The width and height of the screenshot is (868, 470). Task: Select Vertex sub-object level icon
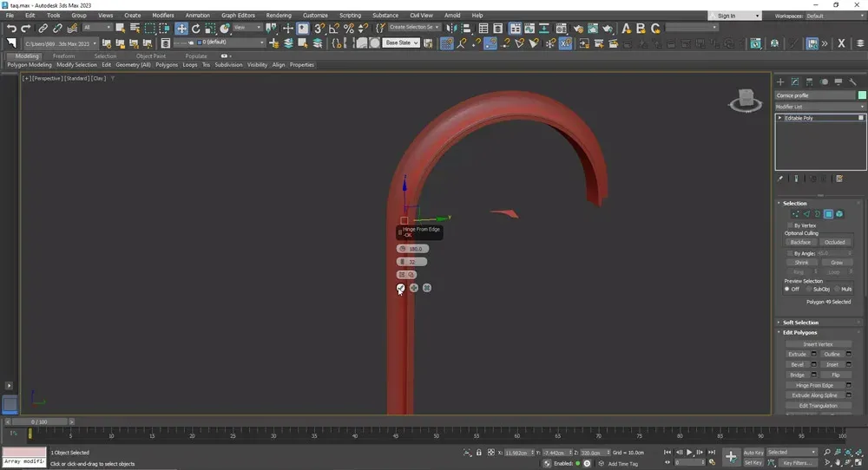point(795,214)
